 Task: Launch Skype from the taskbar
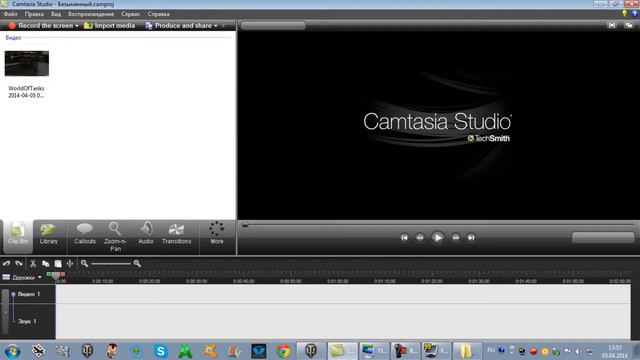[161, 351]
